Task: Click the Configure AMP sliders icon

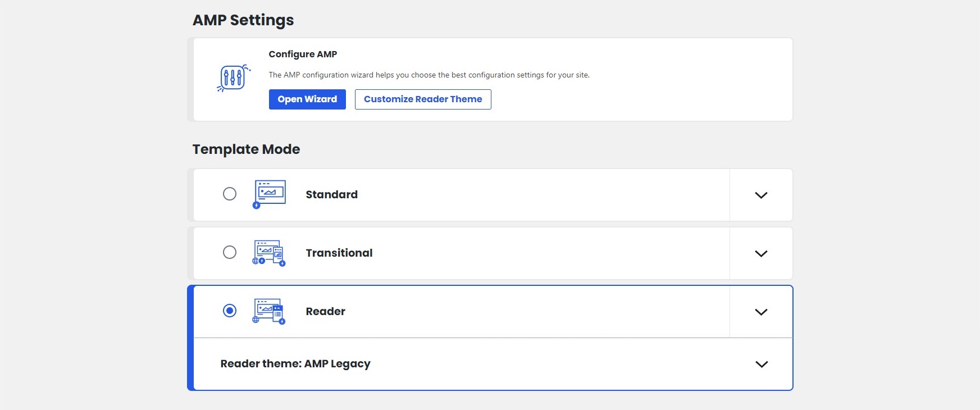Action: coord(233,78)
